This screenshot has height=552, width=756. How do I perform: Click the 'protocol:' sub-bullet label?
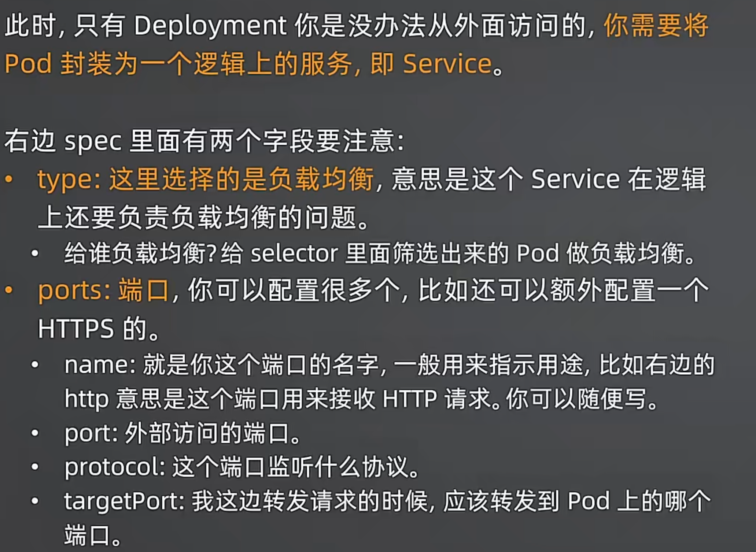pos(115,467)
